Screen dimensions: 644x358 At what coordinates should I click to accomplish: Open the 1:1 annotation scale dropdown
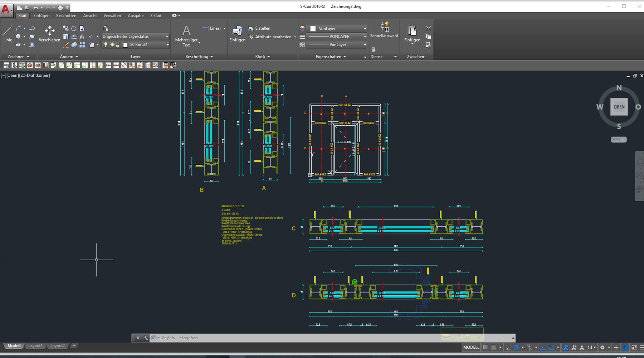[x=592, y=347]
